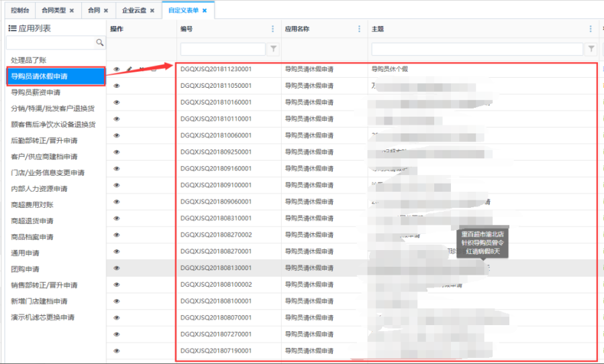
Task: View details of record DGQXJSQ201811050001 via eye icon
Action: (117, 86)
